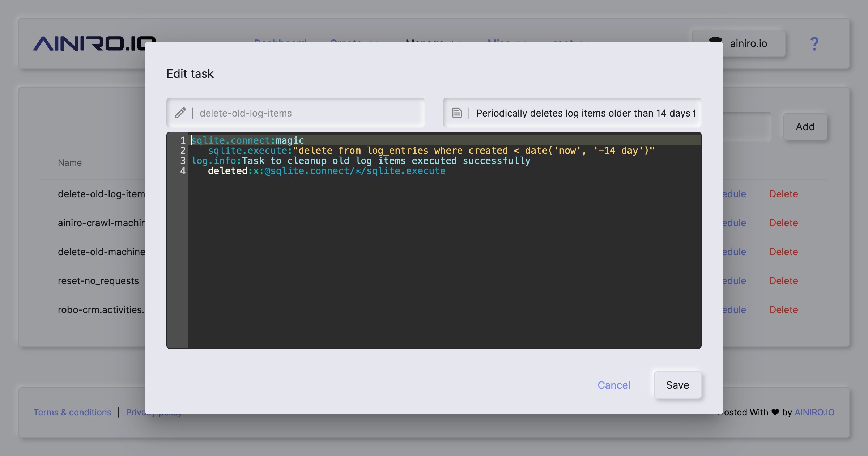Delete the robo-crm.activities task
The height and width of the screenshot is (456, 868).
(x=783, y=310)
